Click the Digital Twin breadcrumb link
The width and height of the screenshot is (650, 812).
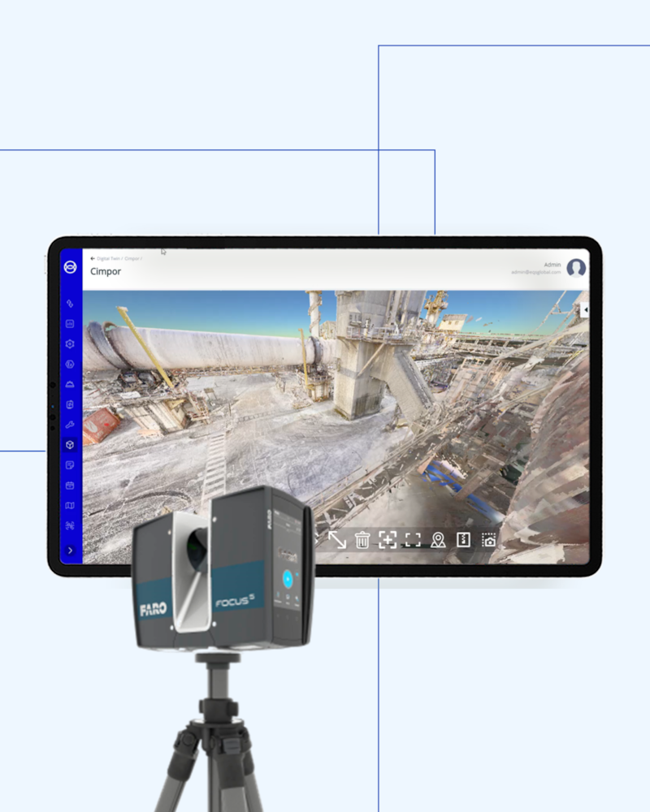pyautogui.click(x=108, y=259)
